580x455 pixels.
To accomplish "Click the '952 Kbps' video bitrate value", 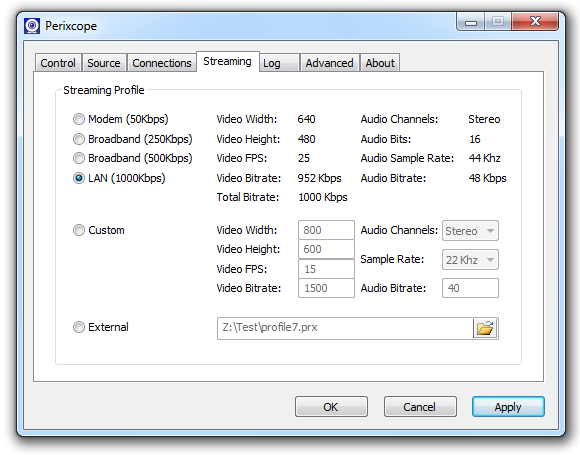I will coord(320,178).
